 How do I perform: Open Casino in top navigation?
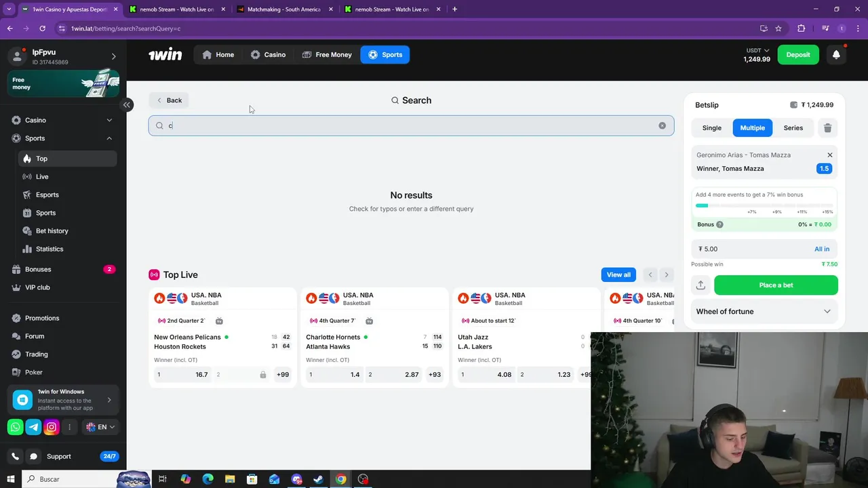pyautogui.click(x=268, y=55)
